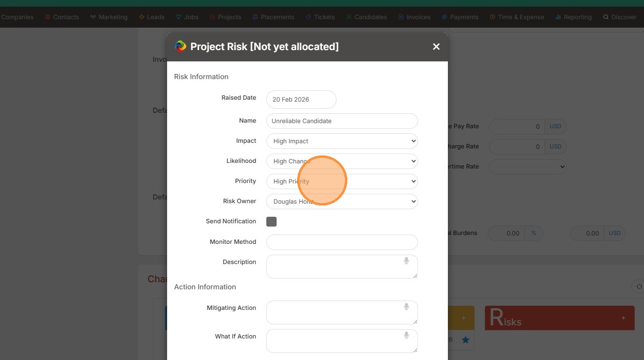Expand the Priority dropdown
Image resolution: width=644 pixels, height=360 pixels.
tap(342, 181)
